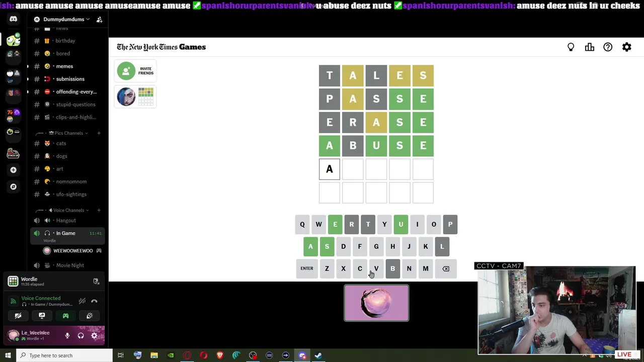Open Task View on the taskbar
This screenshot has height=362, width=644.
(121, 355)
